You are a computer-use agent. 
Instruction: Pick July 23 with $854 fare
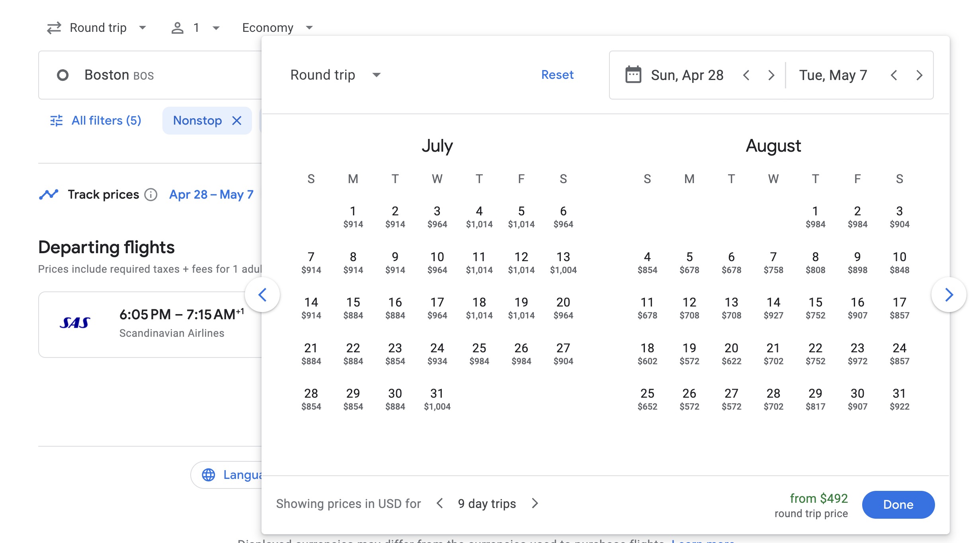(x=395, y=354)
